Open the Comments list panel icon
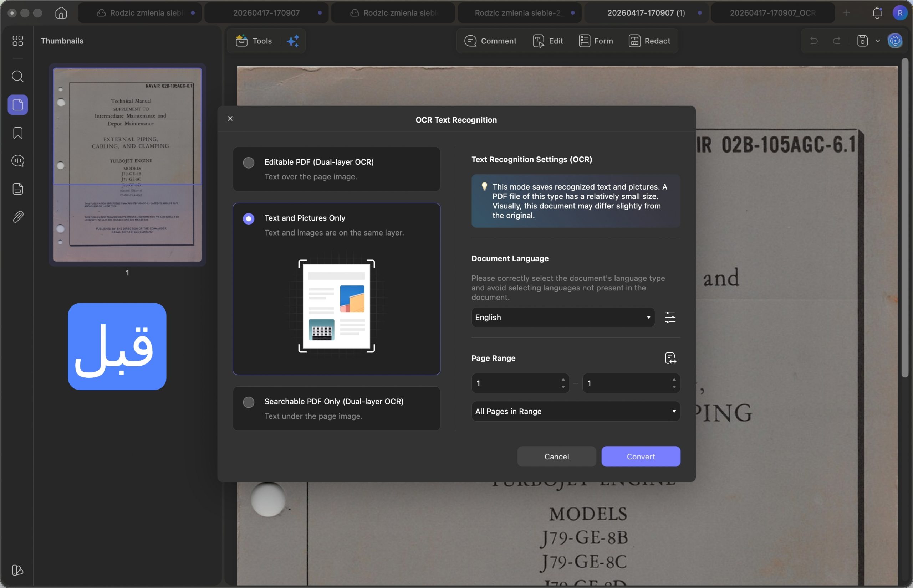The width and height of the screenshot is (913, 588). (17, 161)
